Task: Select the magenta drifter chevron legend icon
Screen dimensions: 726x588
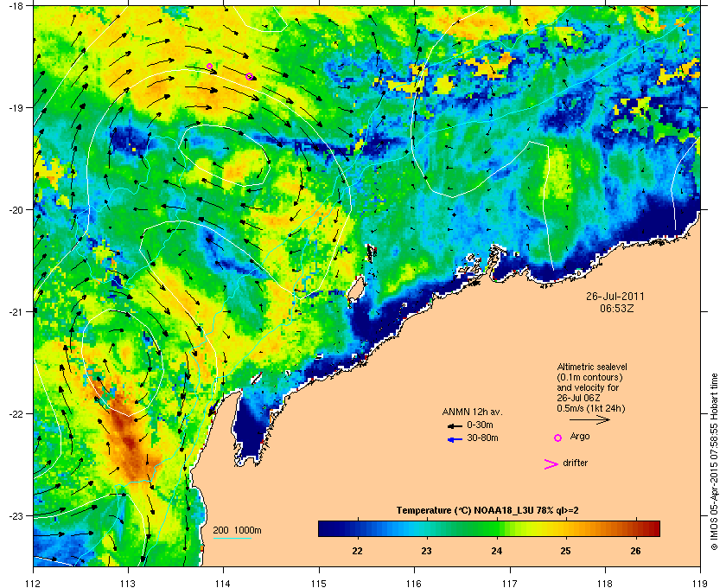Action: coord(551,464)
